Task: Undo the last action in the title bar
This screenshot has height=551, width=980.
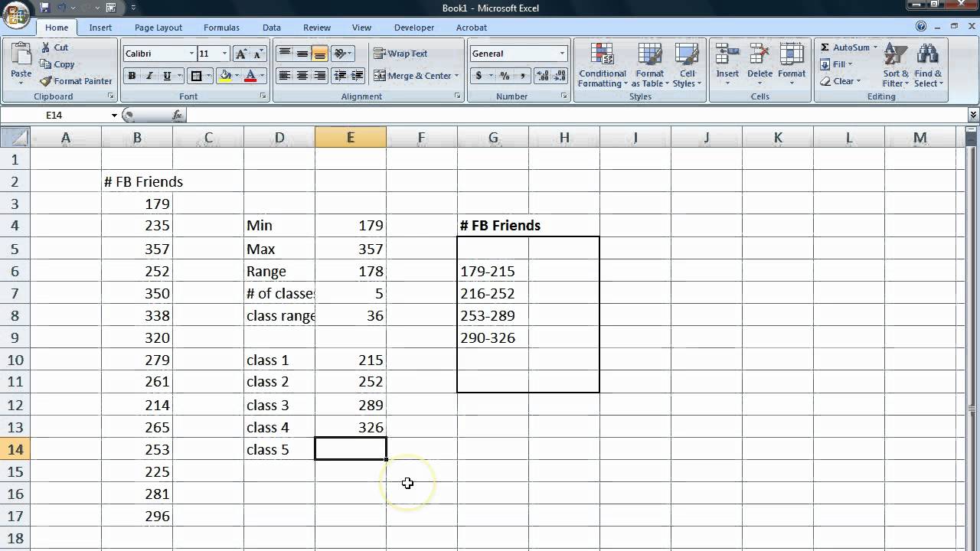Action: [62, 8]
